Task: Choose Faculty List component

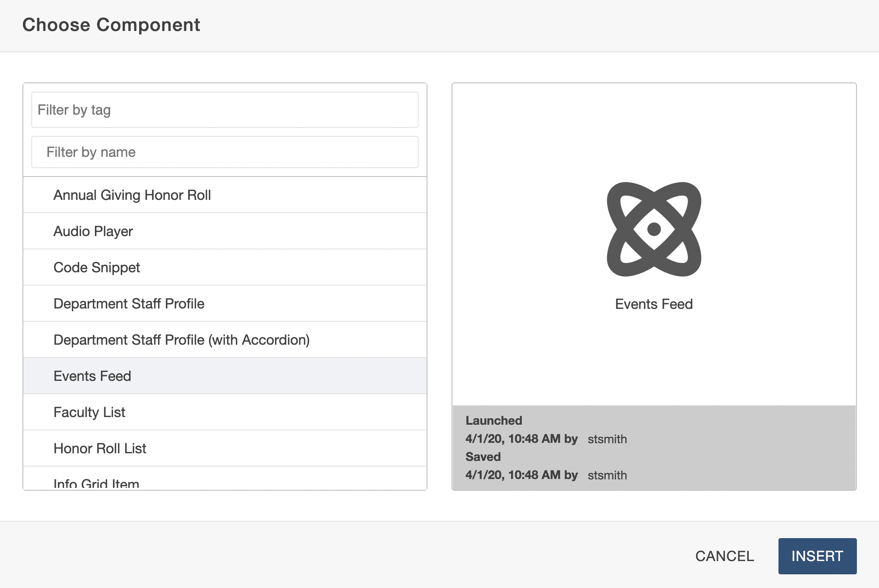Action: (90, 412)
